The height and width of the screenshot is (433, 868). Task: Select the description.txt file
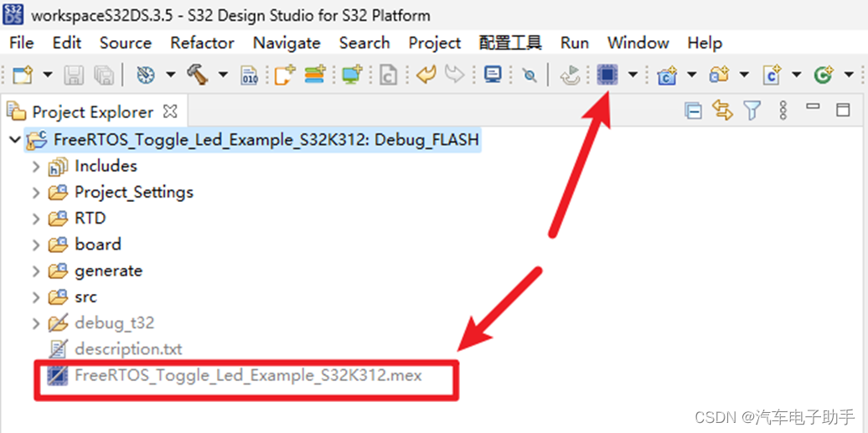[x=128, y=349]
